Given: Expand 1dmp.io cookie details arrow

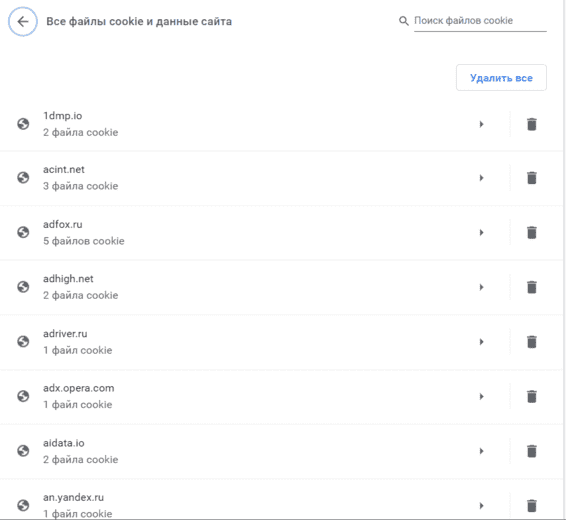Looking at the screenshot, I should coord(481,124).
